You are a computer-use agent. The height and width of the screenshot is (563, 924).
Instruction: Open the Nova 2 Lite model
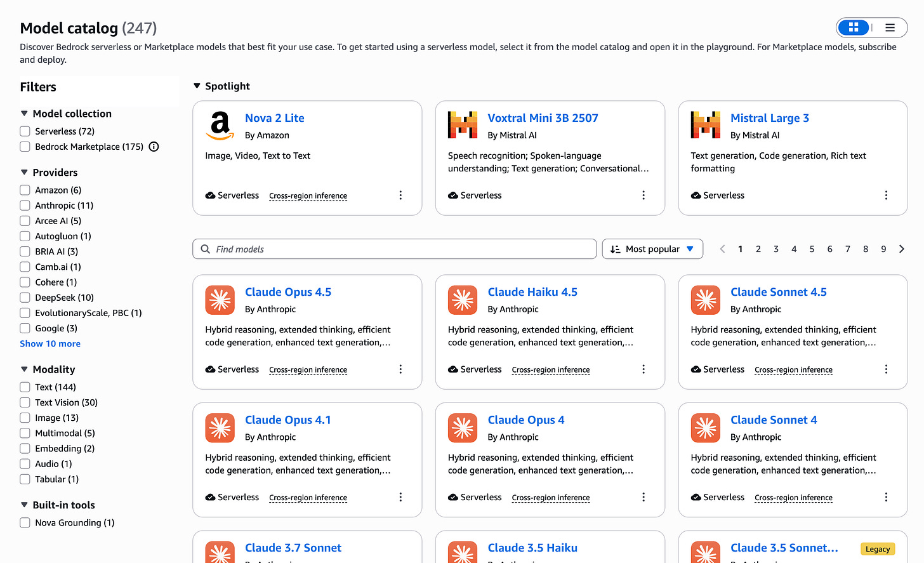pyautogui.click(x=275, y=118)
